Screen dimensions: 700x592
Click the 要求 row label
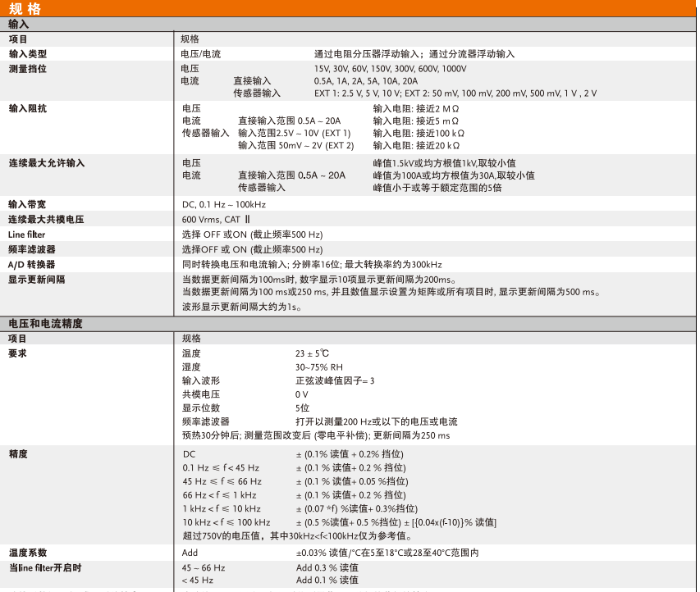point(18,353)
